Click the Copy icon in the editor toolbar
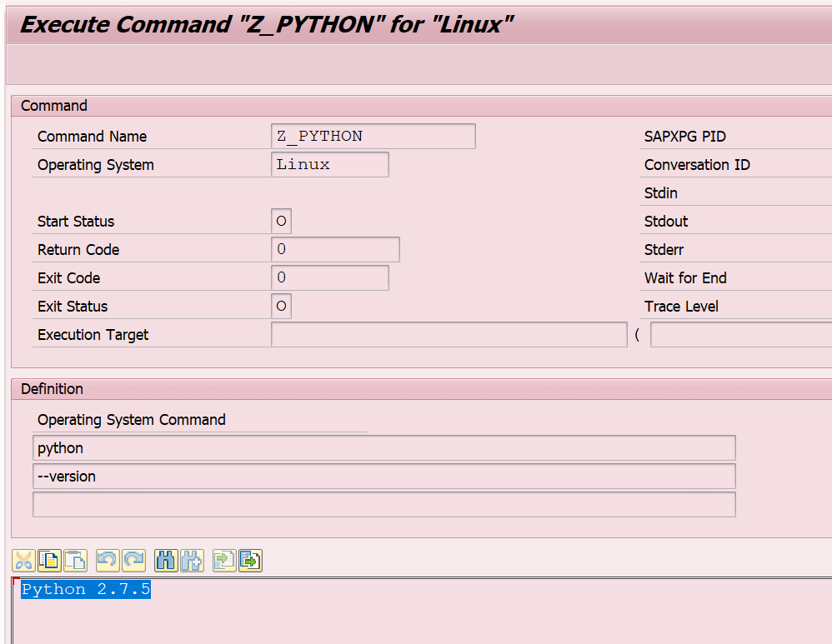The width and height of the screenshot is (832, 644). point(49,561)
